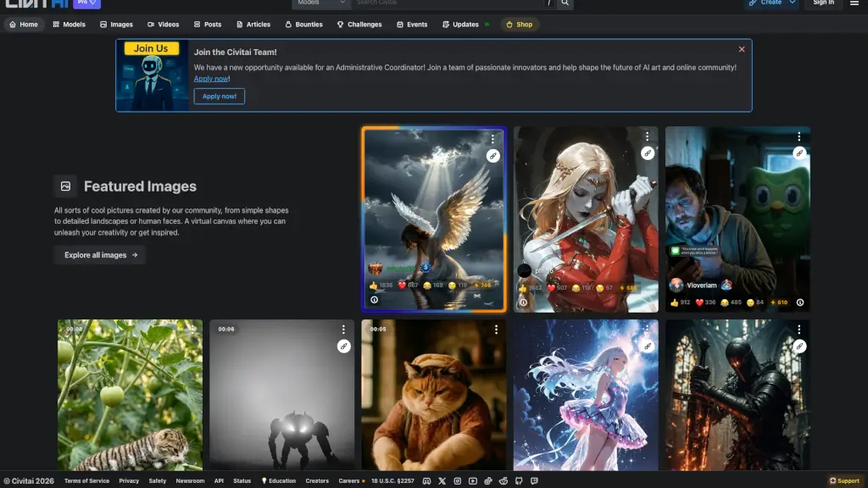Open three-dot menu on the angel image
Screen dimensions: 868x488
click(492, 137)
